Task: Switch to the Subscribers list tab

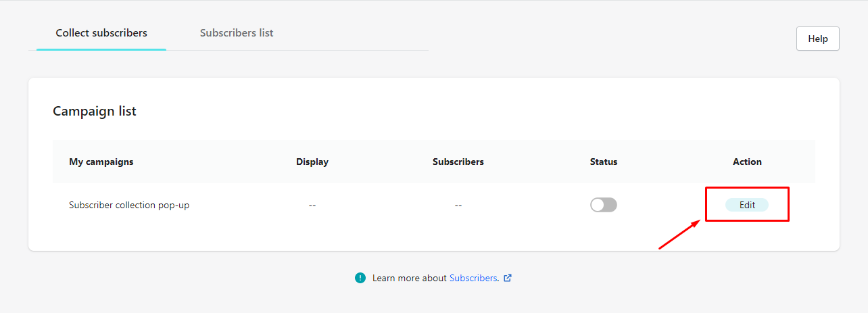Action: click(x=237, y=32)
